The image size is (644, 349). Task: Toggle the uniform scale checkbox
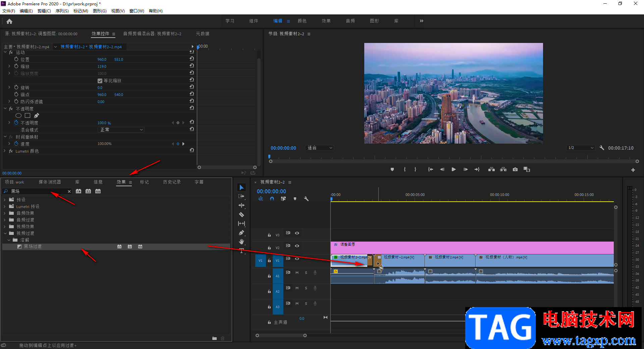coord(100,81)
